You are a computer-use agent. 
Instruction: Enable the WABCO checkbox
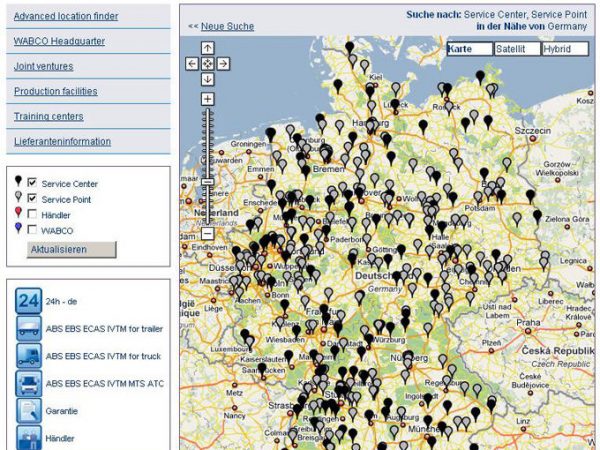(33, 230)
